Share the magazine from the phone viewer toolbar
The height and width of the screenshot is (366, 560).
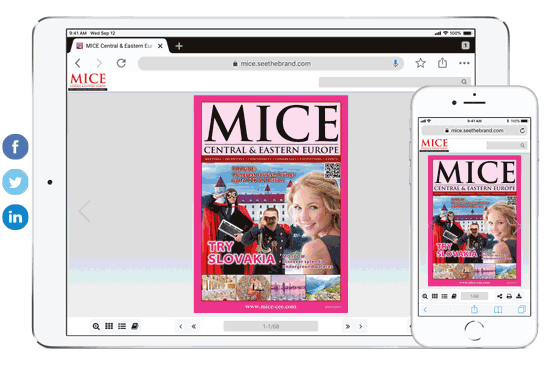click(499, 296)
